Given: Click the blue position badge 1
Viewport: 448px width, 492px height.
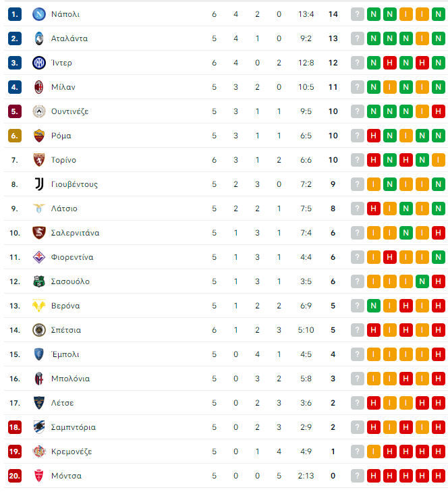Looking at the screenshot, I should click(x=15, y=14).
